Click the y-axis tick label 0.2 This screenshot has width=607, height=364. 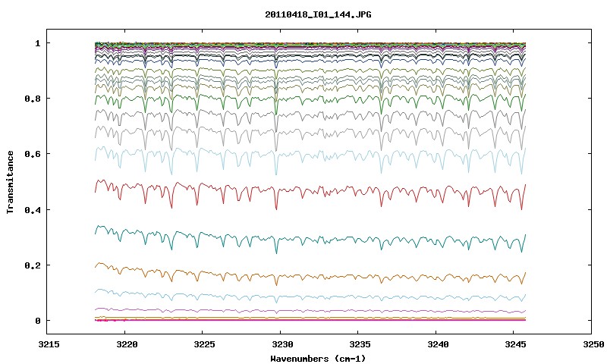tap(33, 265)
